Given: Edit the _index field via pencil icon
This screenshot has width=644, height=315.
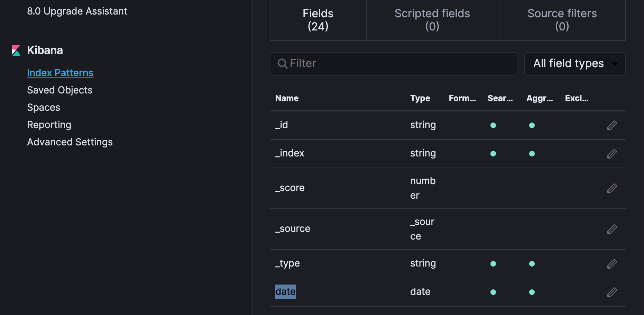Looking at the screenshot, I should pos(612,154).
